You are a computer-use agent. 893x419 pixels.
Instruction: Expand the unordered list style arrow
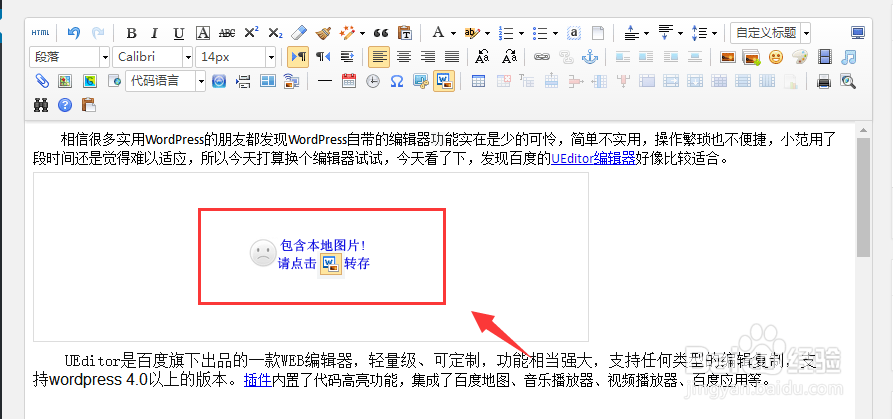click(555, 34)
